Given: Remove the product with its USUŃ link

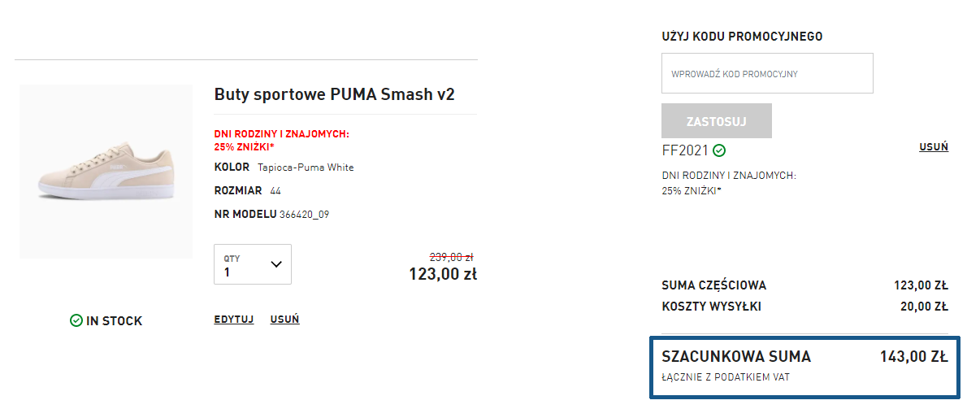Looking at the screenshot, I should [284, 320].
